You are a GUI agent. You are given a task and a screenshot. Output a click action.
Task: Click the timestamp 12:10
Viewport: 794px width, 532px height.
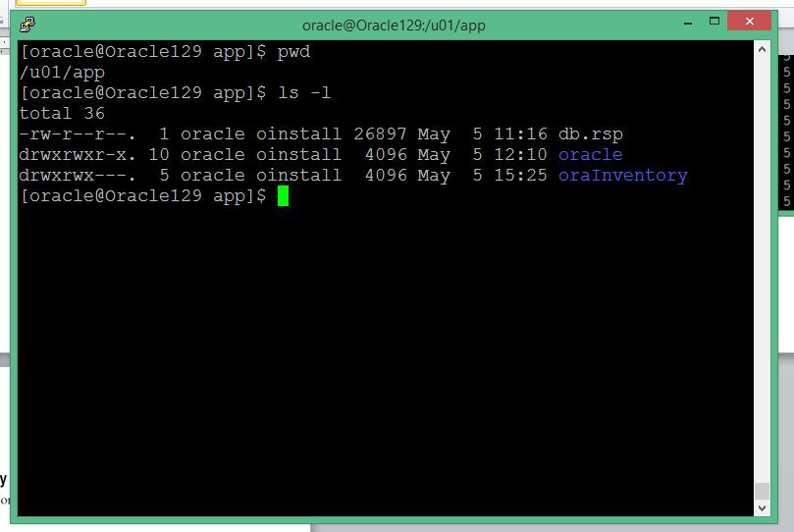pos(520,154)
